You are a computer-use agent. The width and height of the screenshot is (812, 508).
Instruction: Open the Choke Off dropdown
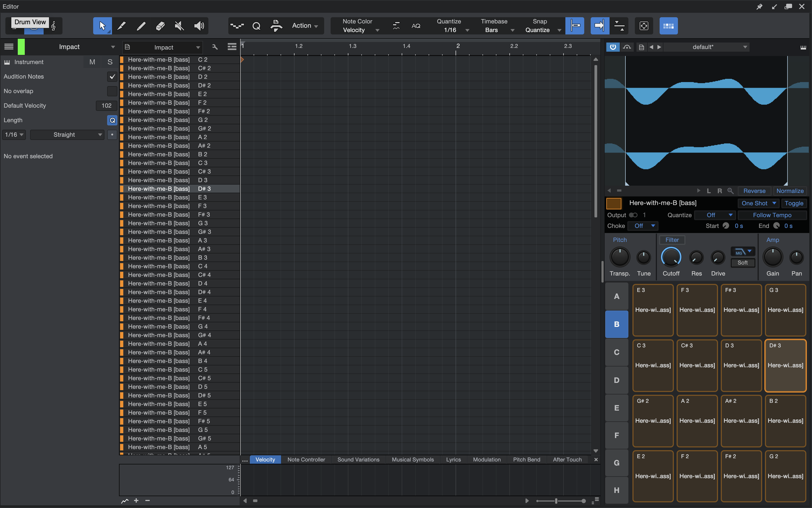click(x=643, y=226)
